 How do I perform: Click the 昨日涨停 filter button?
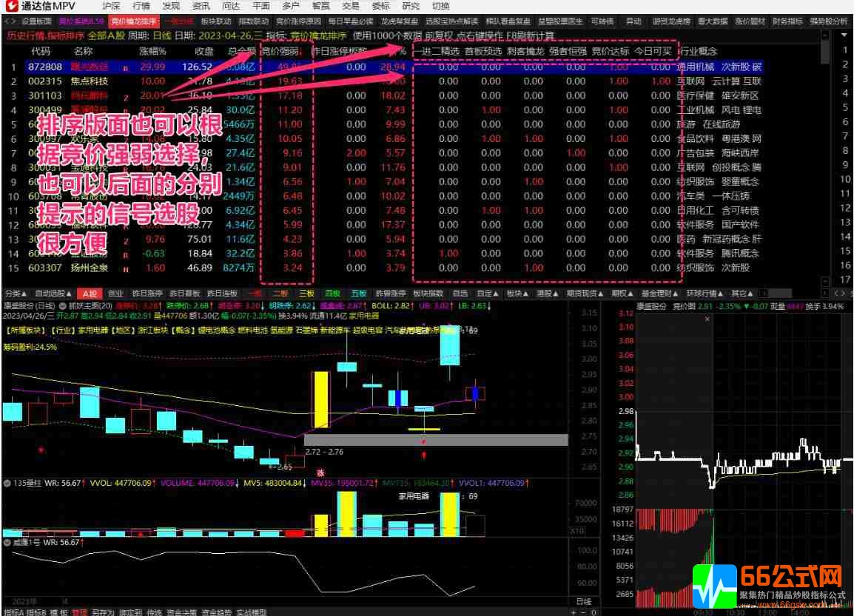146,294
